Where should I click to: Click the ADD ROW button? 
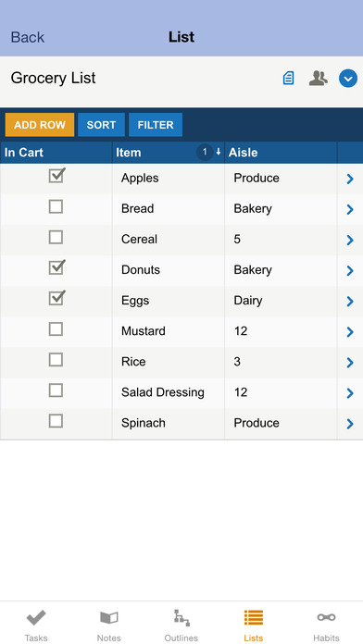pyautogui.click(x=40, y=125)
